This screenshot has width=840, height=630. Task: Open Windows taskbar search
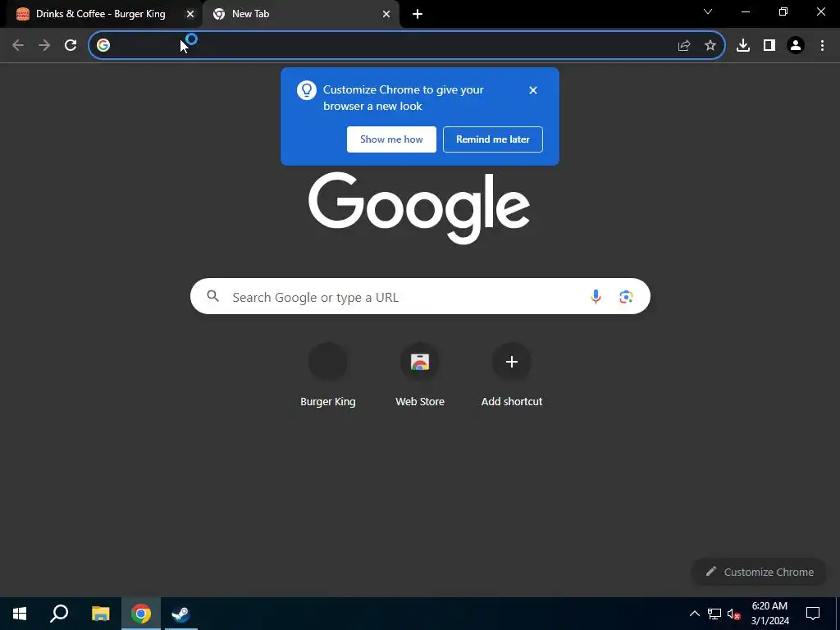[59, 614]
